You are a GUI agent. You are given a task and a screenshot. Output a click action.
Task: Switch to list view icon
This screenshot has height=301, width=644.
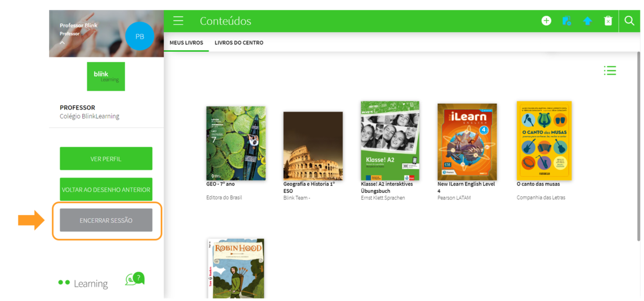[x=610, y=71]
